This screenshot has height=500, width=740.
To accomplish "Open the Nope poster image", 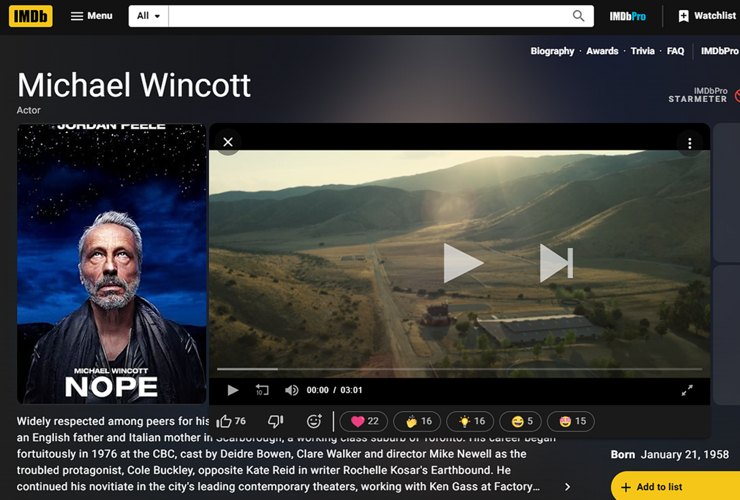I will tap(112, 263).
